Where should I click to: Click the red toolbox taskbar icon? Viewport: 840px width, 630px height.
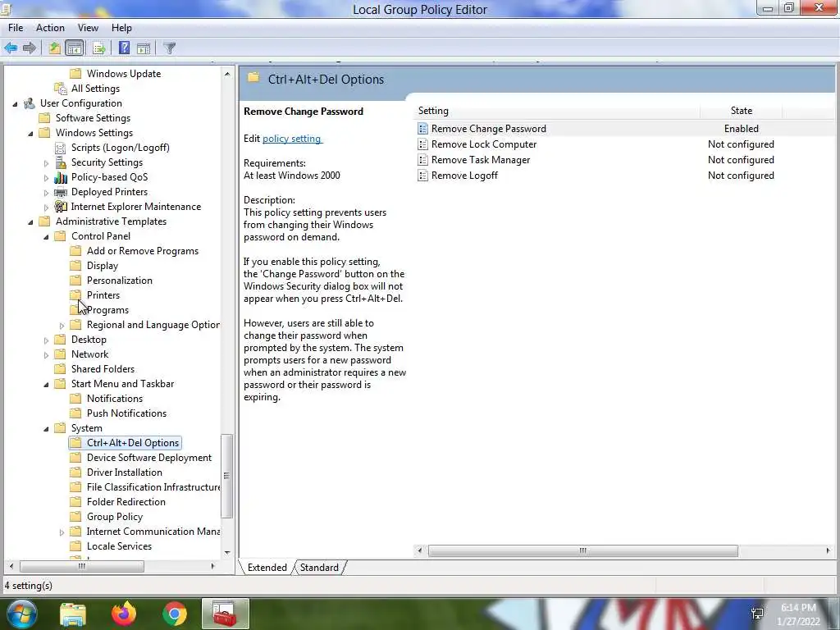click(225, 614)
